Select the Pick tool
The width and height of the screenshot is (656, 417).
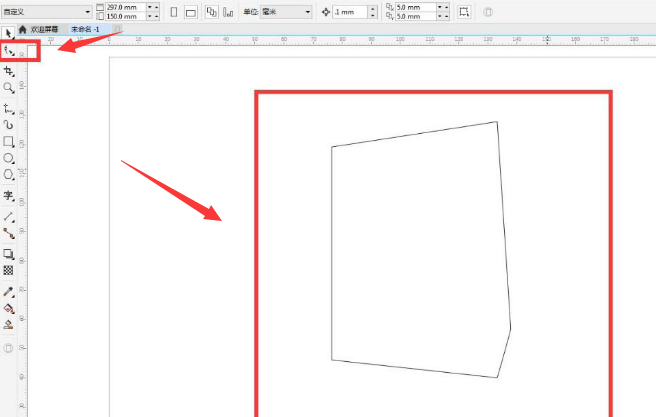8,33
